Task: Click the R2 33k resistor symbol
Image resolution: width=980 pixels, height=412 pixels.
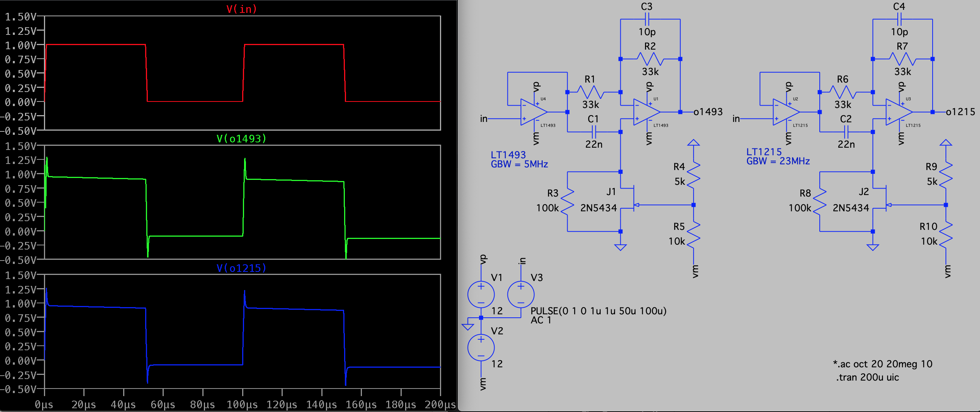Action: (x=650, y=59)
